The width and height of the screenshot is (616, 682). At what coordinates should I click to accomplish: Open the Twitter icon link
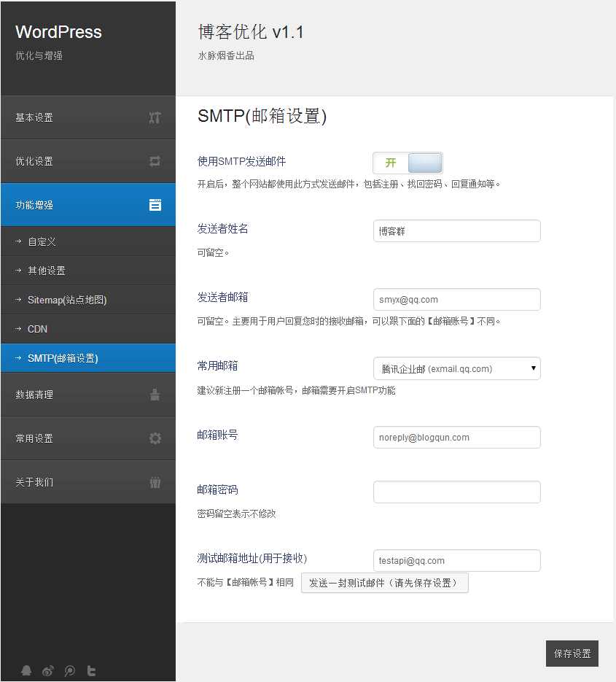[92, 671]
